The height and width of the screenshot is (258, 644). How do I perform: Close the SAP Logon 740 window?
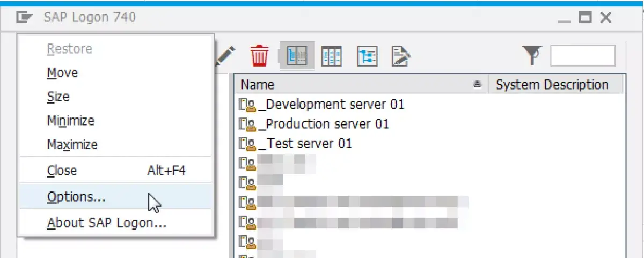pyautogui.click(x=606, y=18)
